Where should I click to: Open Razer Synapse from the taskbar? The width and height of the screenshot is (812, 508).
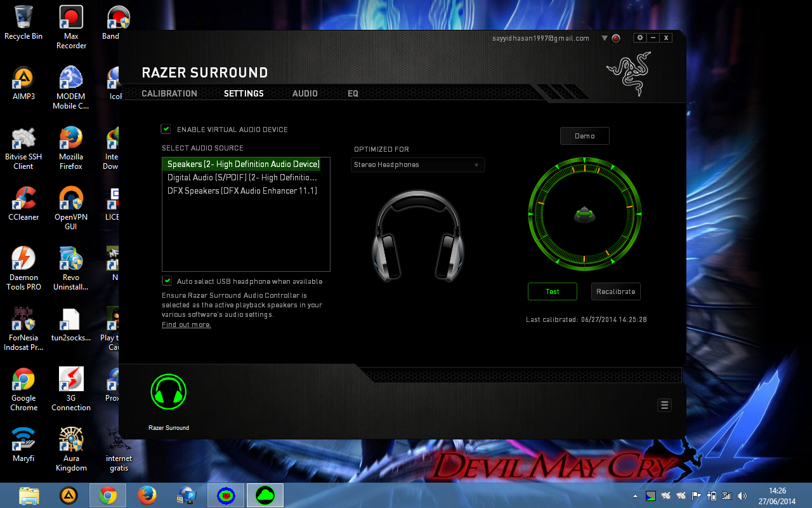point(265,495)
